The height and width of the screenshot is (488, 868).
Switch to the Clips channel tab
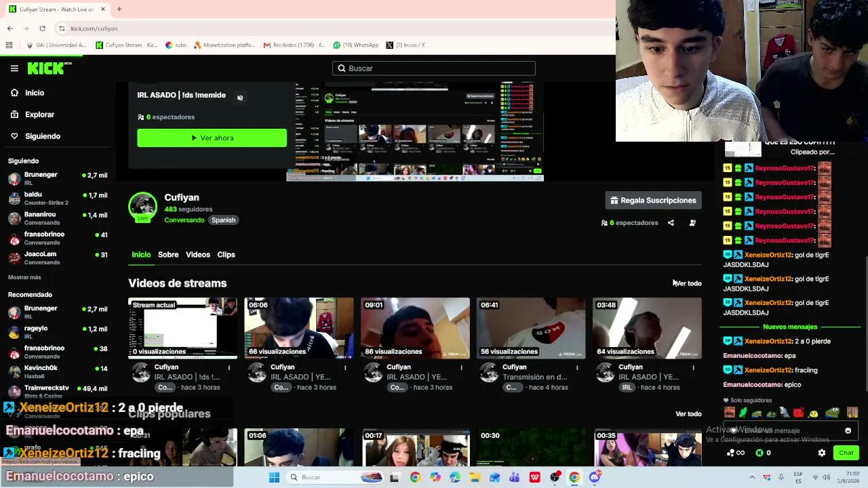point(226,255)
